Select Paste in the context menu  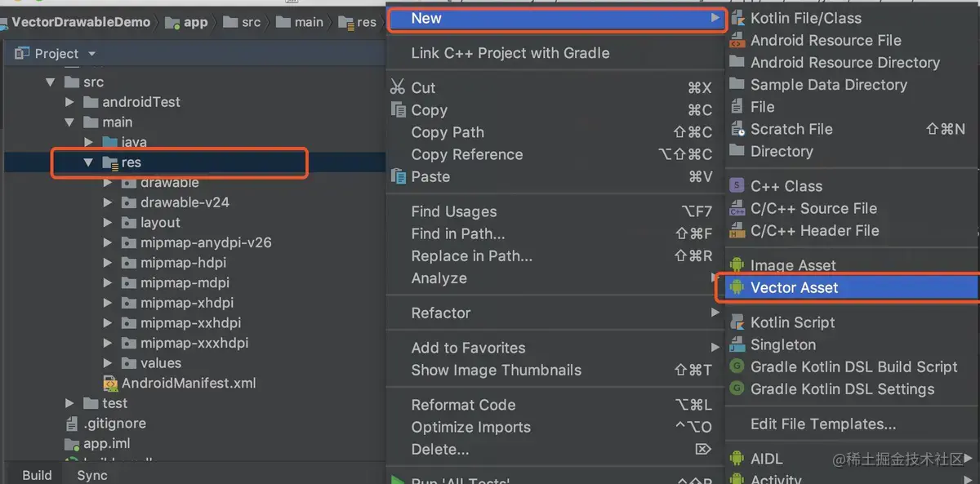click(430, 176)
